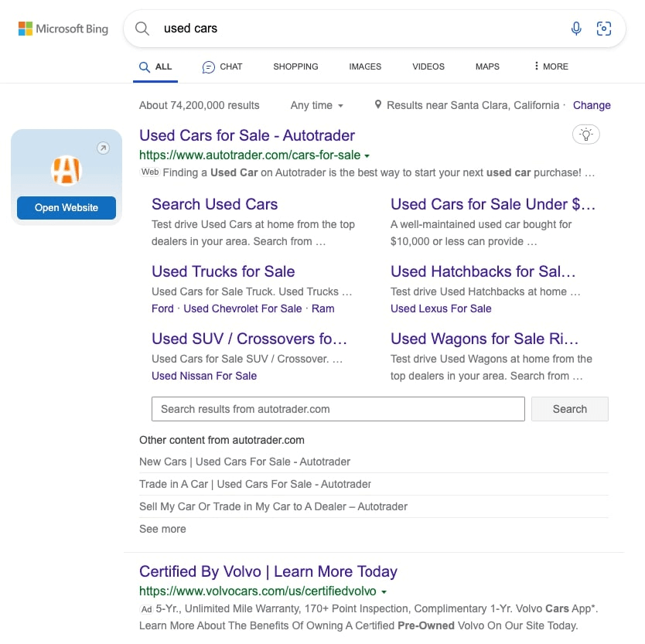Screen dimensions: 645x644
Task: Switch to the IMAGES tab
Action: coord(365,66)
